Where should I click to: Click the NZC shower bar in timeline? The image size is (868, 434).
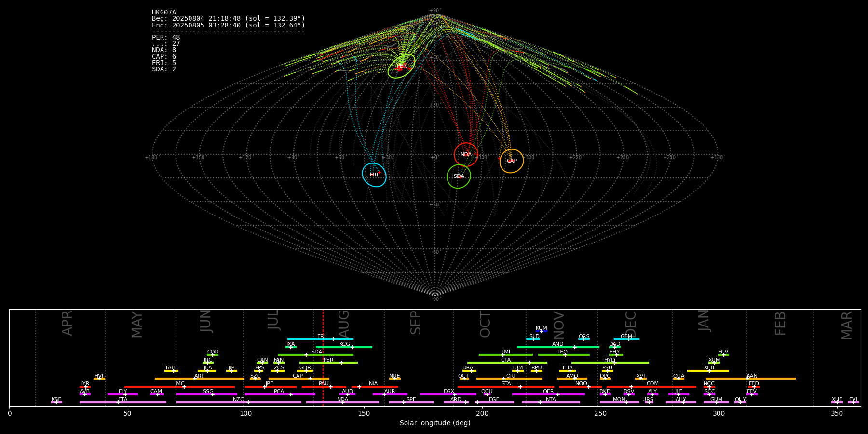click(x=239, y=402)
